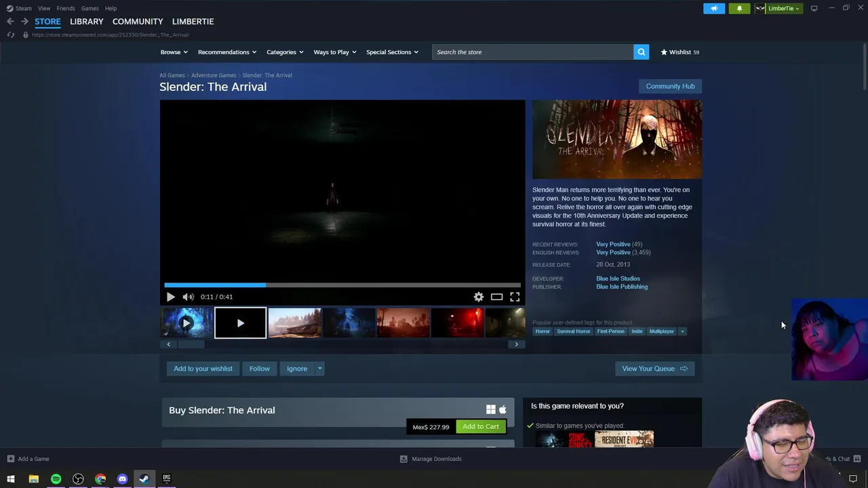Click the Survival Horror tag
This screenshot has width=868, height=488.
click(574, 331)
